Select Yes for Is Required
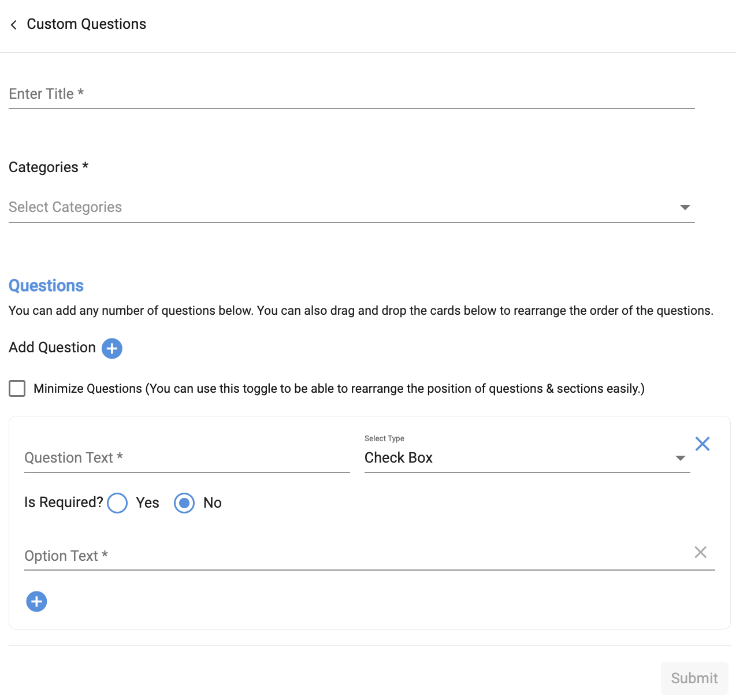The image size is (736, 700). pyautogui.click(x=117, y=502)
